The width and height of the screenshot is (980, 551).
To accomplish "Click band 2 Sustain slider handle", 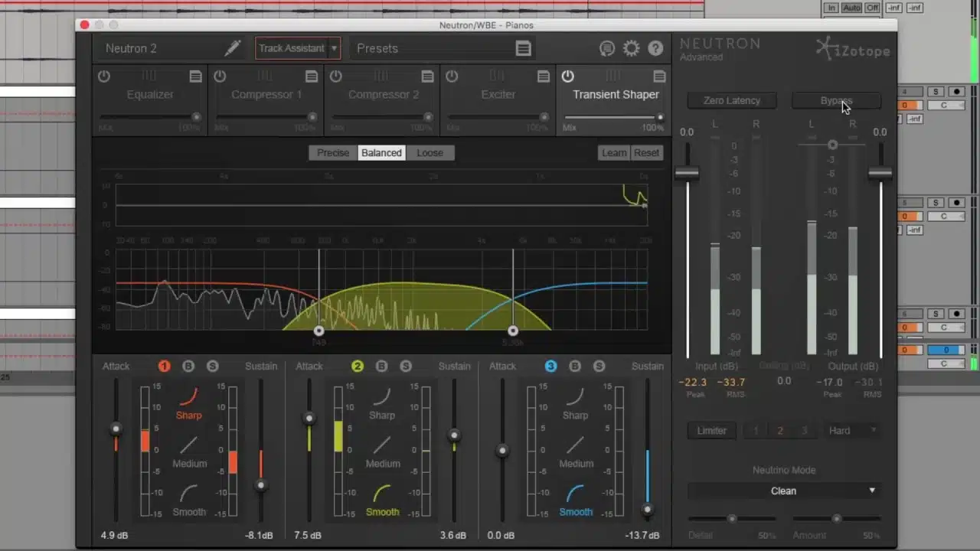I will click(454, 435).
